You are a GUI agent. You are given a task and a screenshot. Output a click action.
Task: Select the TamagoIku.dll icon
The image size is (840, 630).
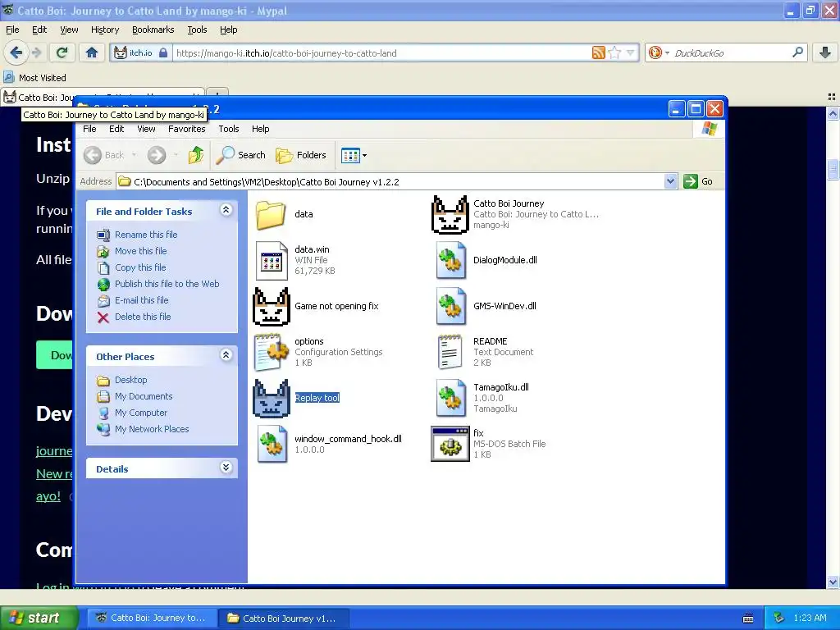click(450, 399)
